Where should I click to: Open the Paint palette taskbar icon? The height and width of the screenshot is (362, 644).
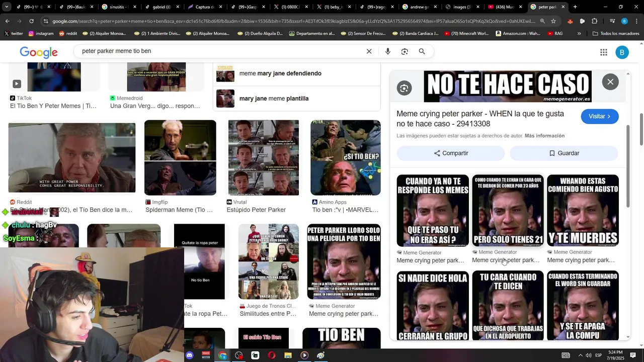coord(320,355)
